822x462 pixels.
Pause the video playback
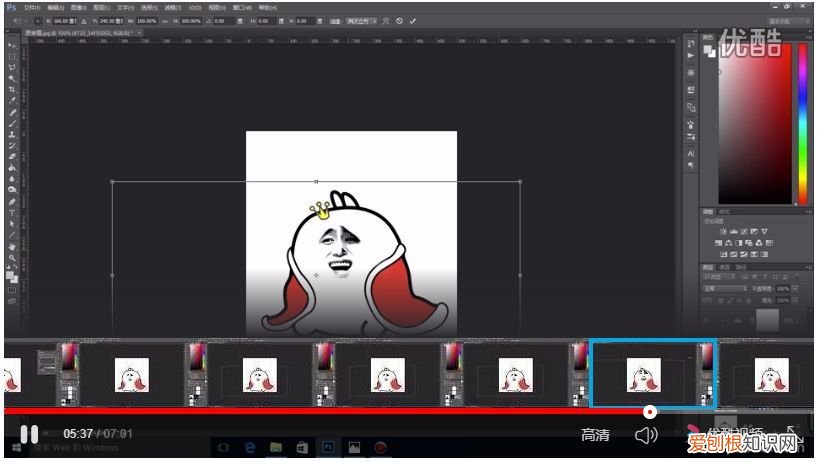[x=29, y=434]
